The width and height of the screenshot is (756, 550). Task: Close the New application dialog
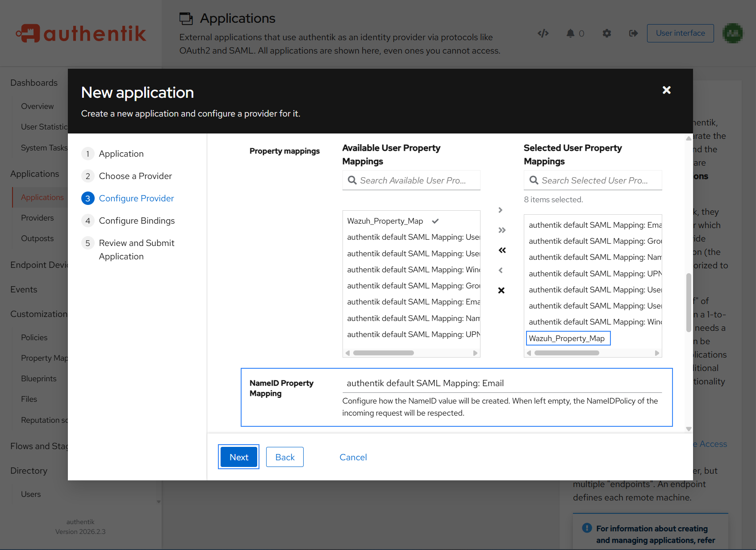(x=666, y=90)
